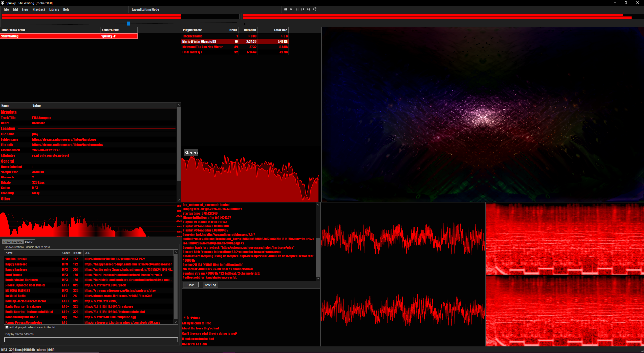This screenshot has height=353, width=644.
Task: Clear the console with the Clear button
Action: (191, 285)
